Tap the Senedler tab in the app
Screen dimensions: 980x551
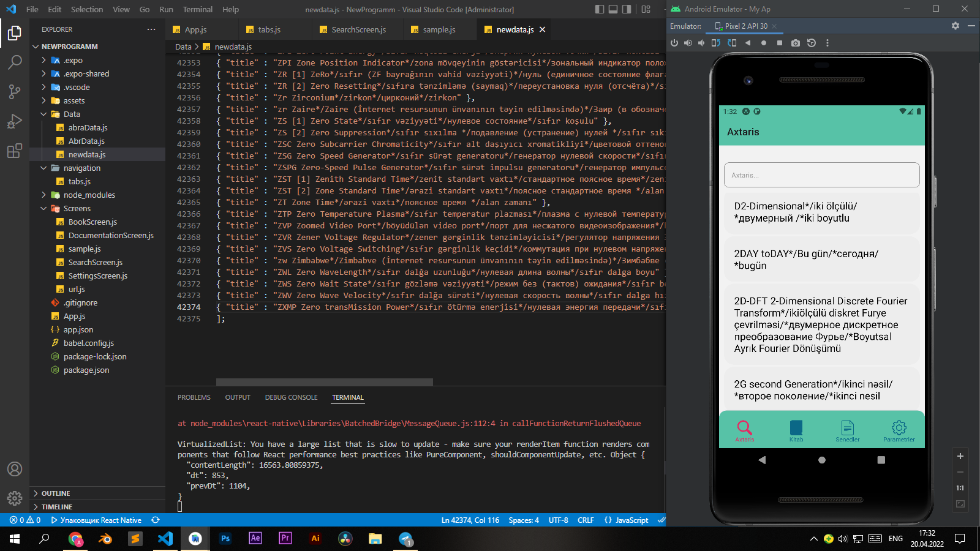pyautogui.click(x=848, y=430)
